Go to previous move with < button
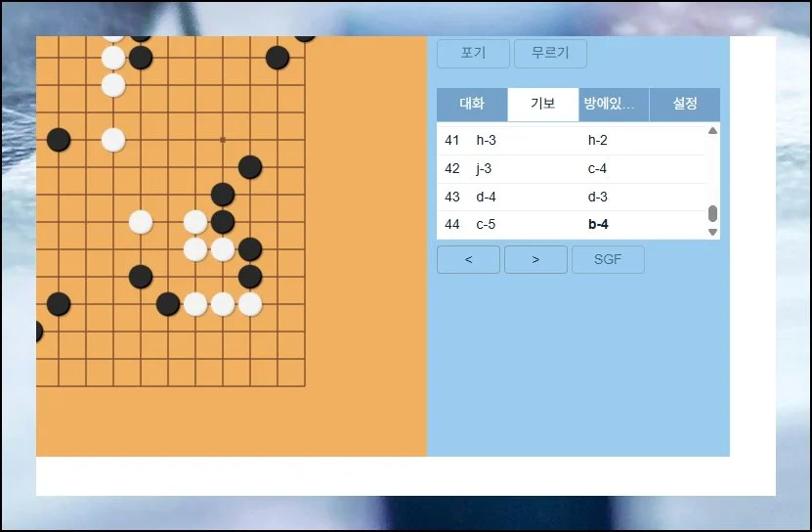The width and height of the screenshot is (812, 532). pos(468,259)
